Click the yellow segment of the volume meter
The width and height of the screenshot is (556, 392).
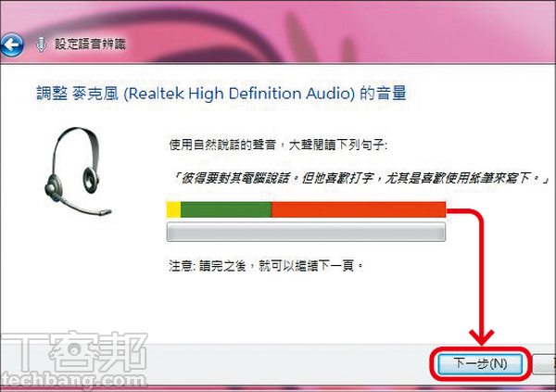pyautogui.click(x=173, y=209)
